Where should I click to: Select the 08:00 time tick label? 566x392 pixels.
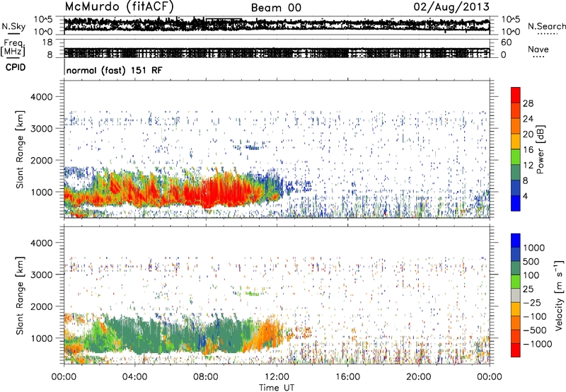tap(206, 377)
